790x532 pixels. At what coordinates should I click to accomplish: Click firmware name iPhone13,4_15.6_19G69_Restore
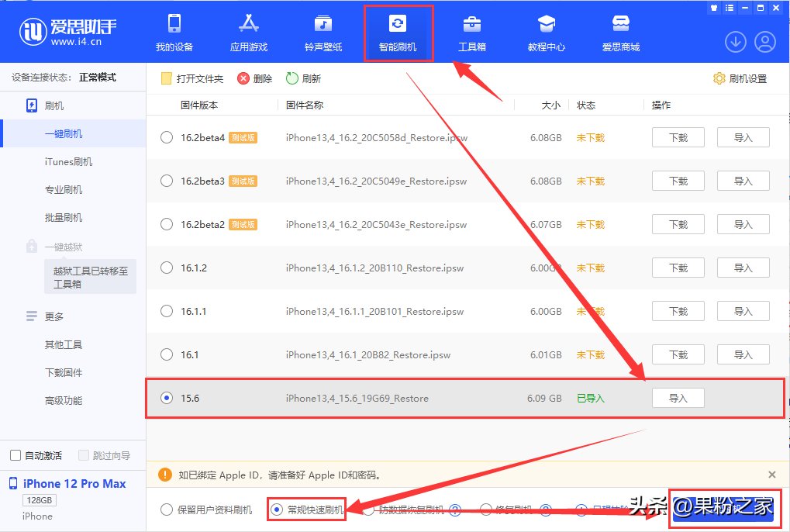[x=357, y=398]
